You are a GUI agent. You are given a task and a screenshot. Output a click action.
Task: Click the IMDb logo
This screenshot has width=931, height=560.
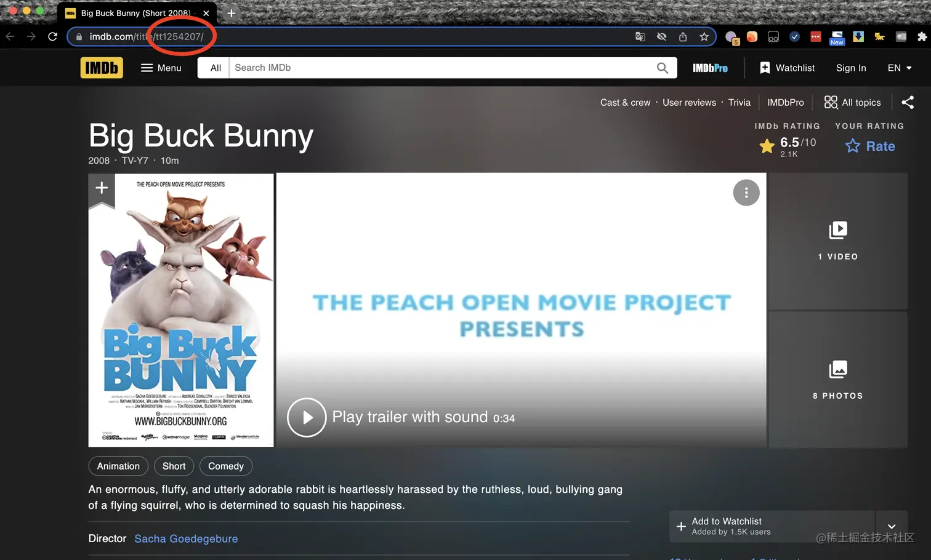click(102, 68)
